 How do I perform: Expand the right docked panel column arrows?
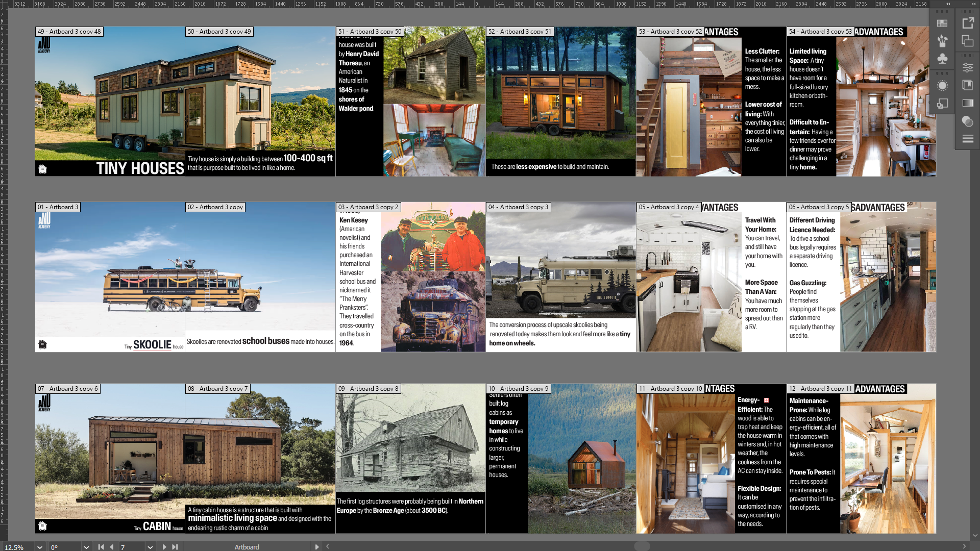[x=974, y=4]
